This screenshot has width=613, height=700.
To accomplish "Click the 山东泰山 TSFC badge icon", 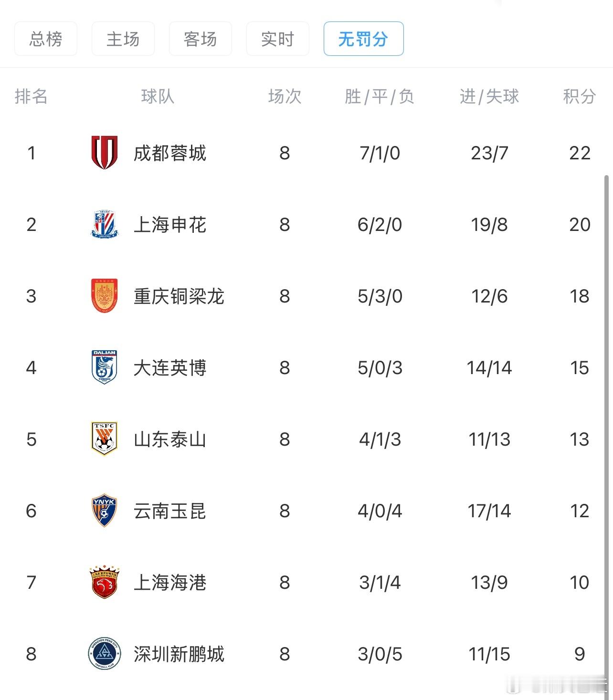I will (104, 439).
